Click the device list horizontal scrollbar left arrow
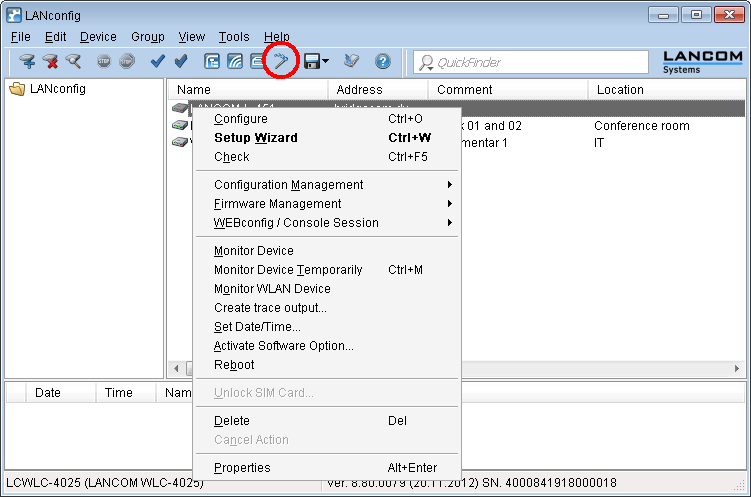The height and width of the screenshot is (497, 751). 176,368
